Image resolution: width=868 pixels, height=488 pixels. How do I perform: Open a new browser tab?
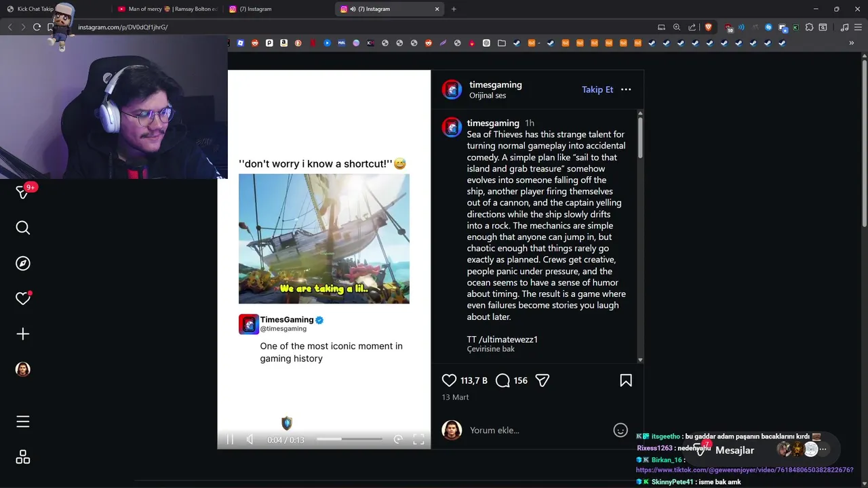click(x=454, y=9)
